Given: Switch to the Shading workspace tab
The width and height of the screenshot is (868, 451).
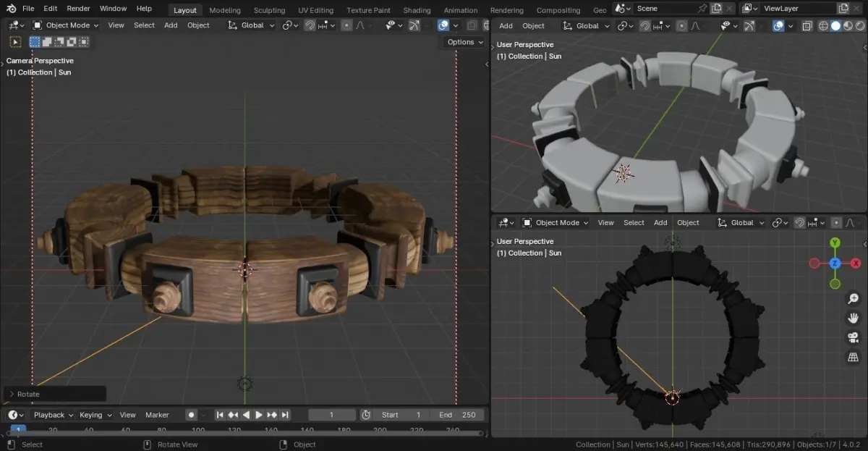Looking at the screenshot, I should coord(417,10).
